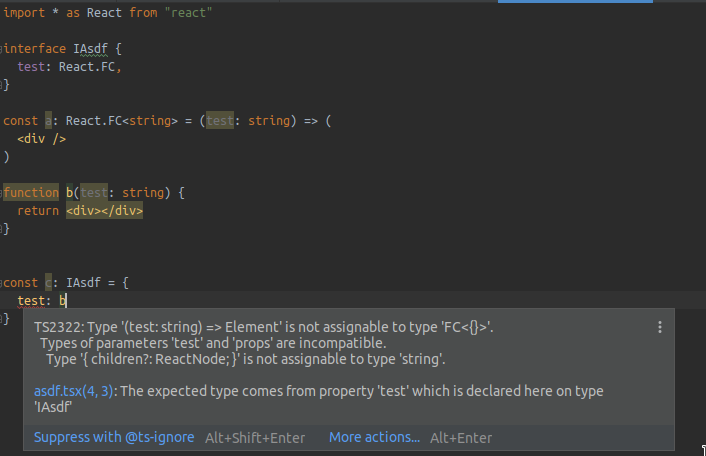Click the variable 'a' in the const declaration
This screenshot has width=706, height=456.
[x=48, y=121]
